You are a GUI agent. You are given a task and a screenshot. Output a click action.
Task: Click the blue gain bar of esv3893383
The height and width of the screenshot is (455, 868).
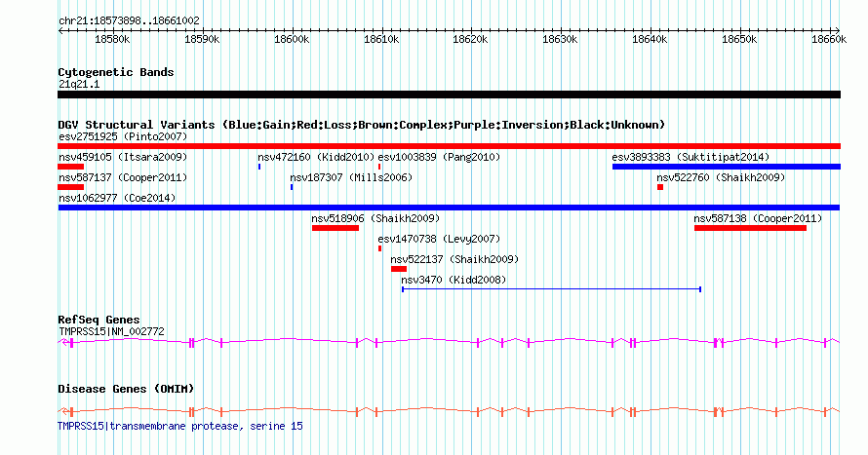[727, 167]
